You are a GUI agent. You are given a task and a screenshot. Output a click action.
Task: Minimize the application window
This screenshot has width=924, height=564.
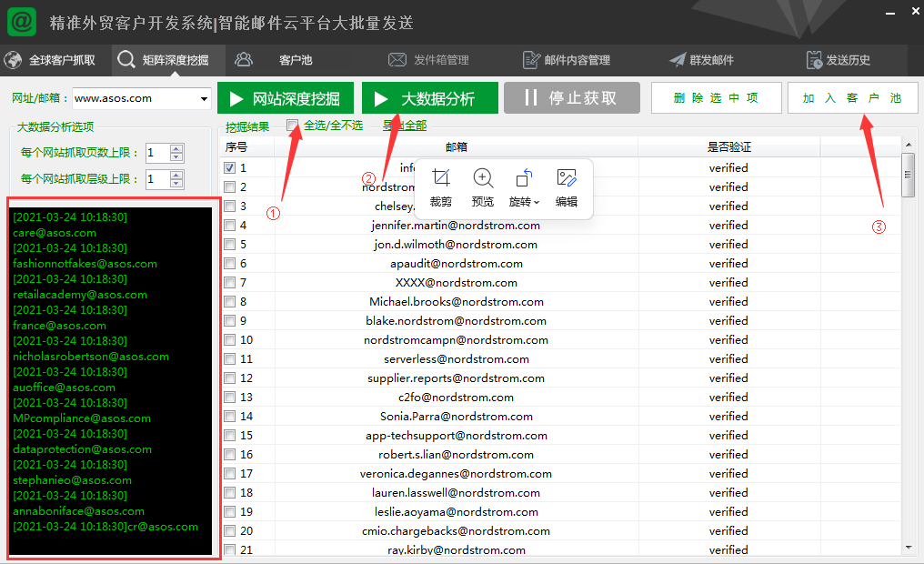click(x=890, y=13)
